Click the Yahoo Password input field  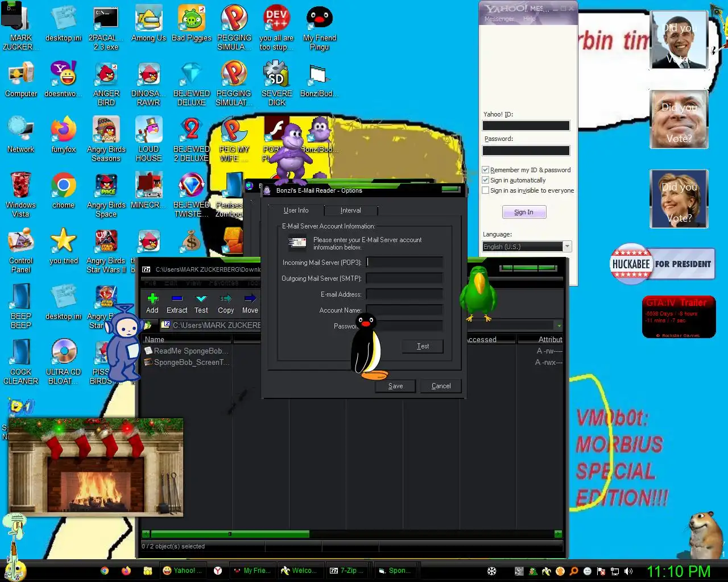[x=526, y=151]
